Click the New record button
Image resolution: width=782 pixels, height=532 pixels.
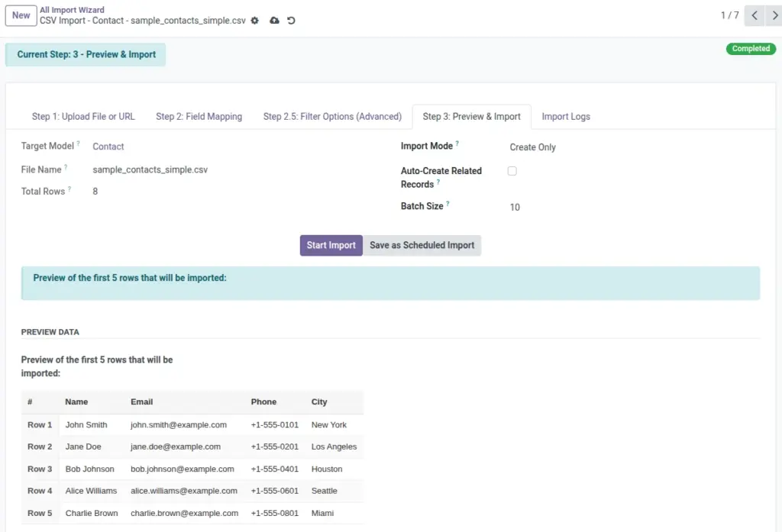tap(21, 15)
